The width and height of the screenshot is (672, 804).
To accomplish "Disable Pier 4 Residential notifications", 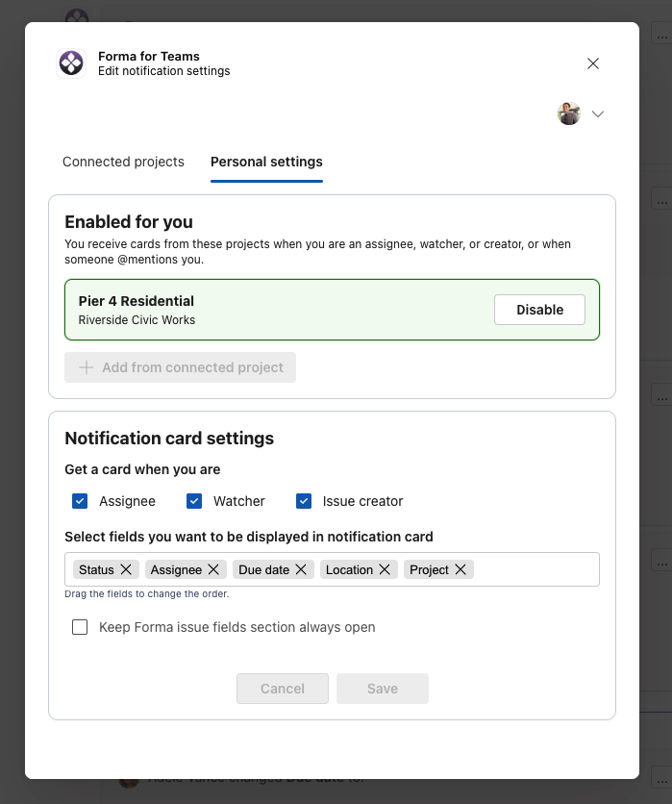I will [539, 310].
